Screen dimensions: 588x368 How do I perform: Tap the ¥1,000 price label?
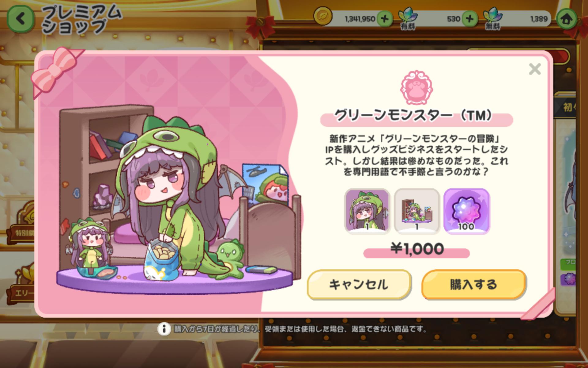417,249
